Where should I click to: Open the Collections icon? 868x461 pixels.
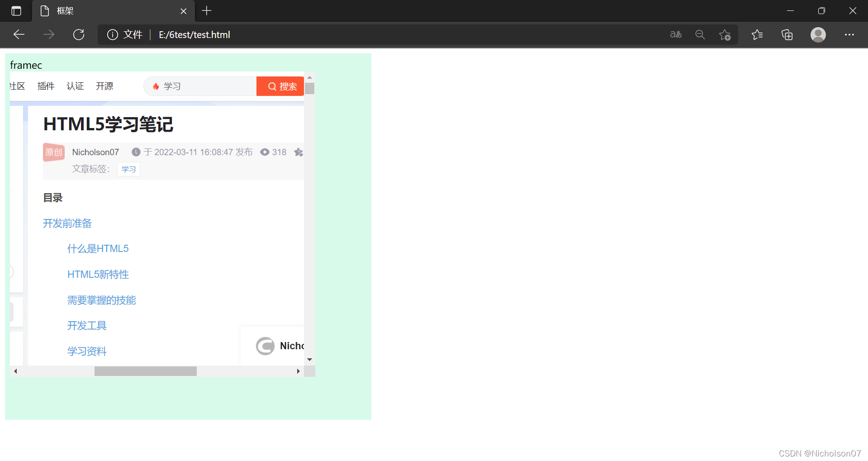(x=787, y=34)
